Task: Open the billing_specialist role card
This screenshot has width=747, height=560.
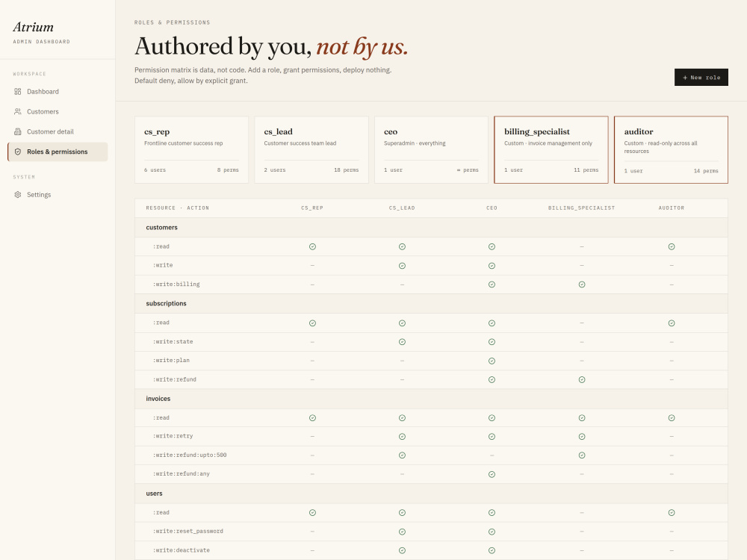Action: [x=551, y=149]
